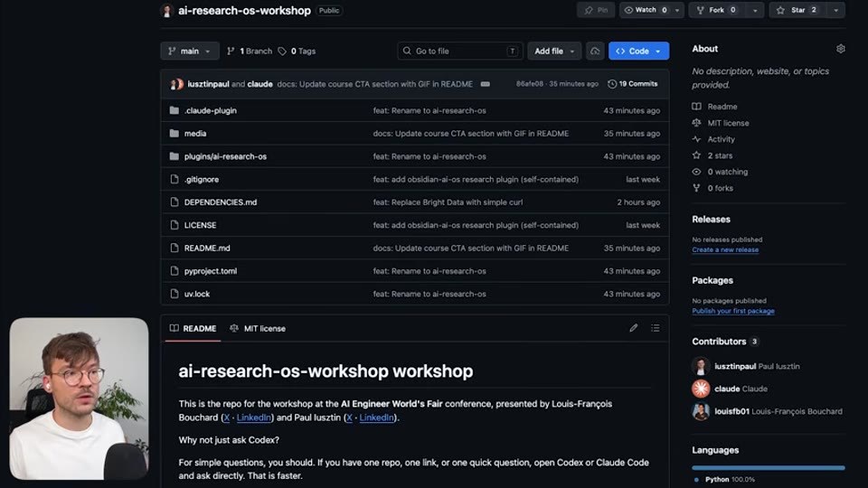The height and width of the screenshot is (488, 868).
Task: Expand the main branch dropdown
Action: pos(190,51)
